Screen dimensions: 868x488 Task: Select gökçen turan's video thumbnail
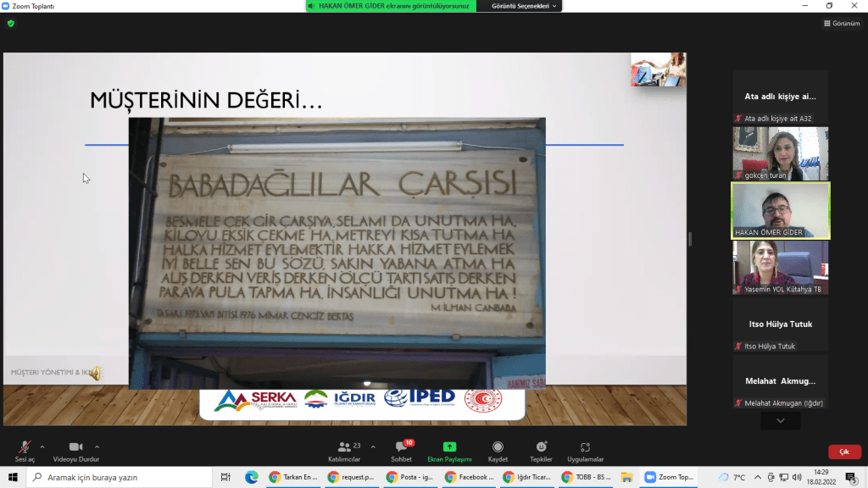coord(781,153)
